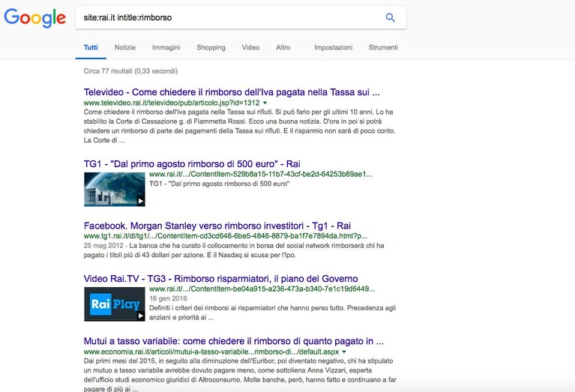Click play icon on RaiPlay video thumbnail

(141, 316)
